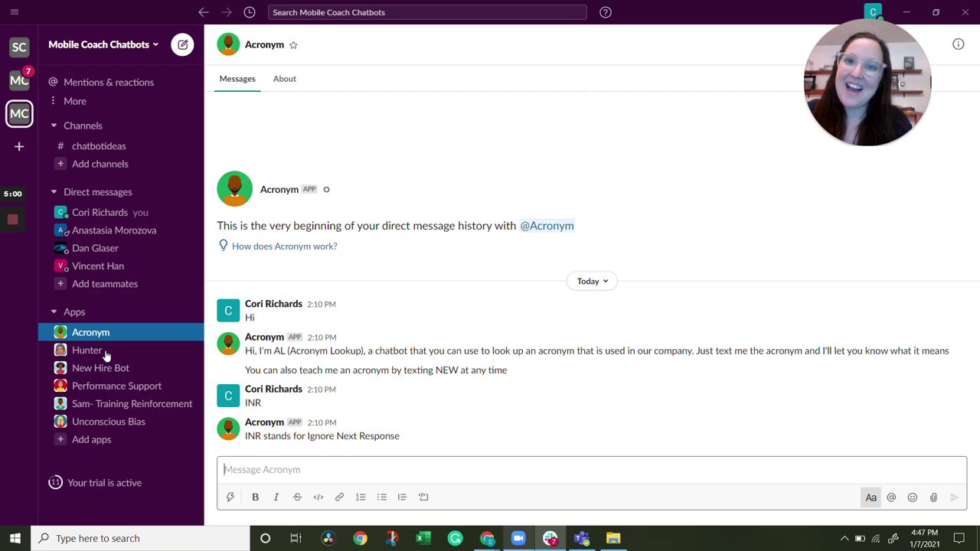Open the shortcuts lightning bolt
This screenshot has height=551, width=980.
pos(230,497)
